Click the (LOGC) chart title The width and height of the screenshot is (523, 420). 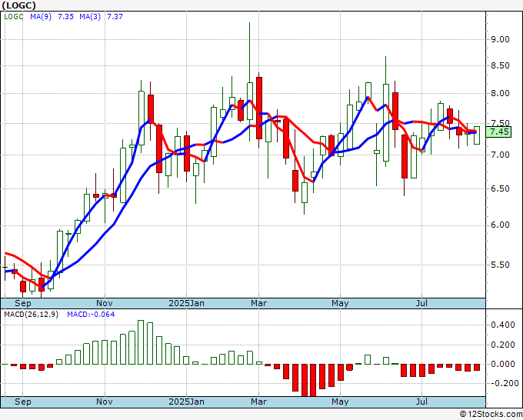pos(18,5)
